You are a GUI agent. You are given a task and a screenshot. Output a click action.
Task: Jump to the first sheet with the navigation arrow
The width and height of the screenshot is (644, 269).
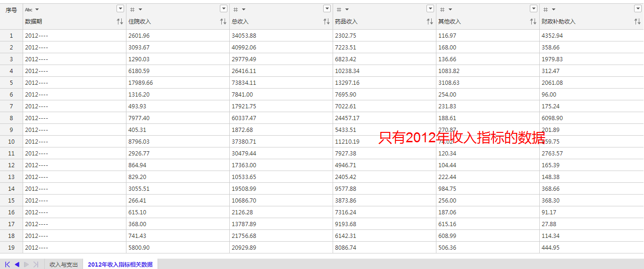coord(8,264)
